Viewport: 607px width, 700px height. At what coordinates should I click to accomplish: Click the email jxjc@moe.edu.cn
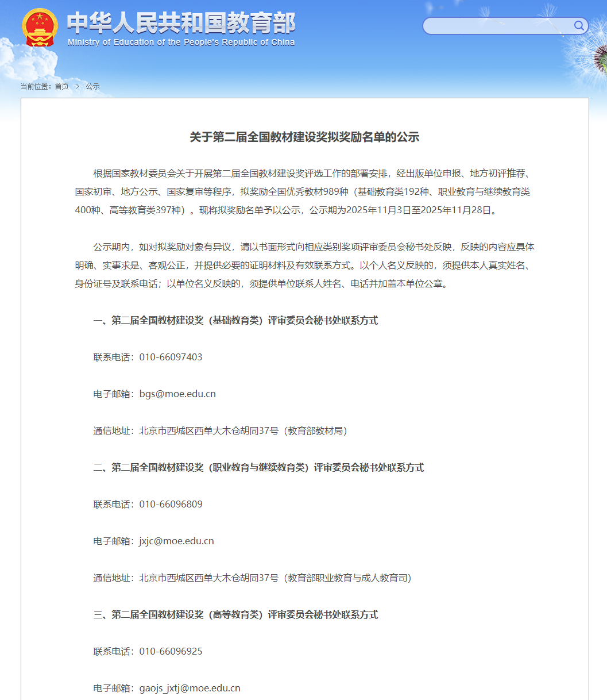tap(176, 541)
